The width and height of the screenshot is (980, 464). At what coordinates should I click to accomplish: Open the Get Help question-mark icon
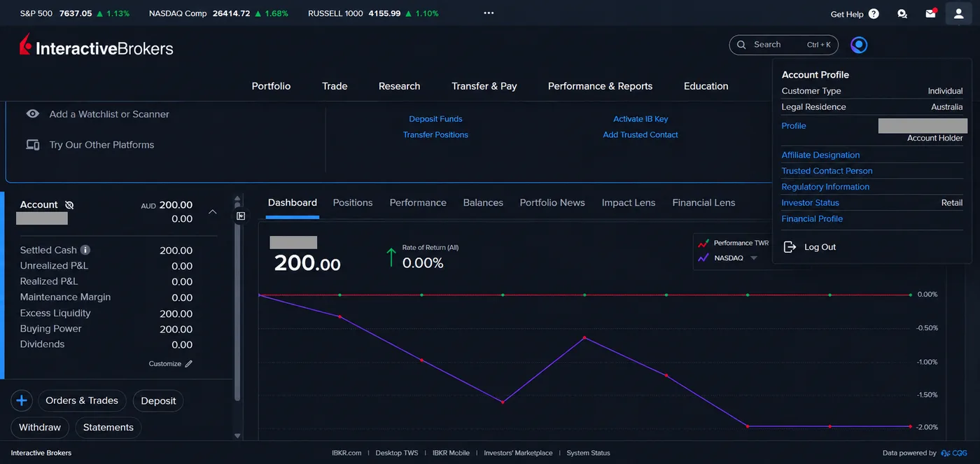(874, 14)
